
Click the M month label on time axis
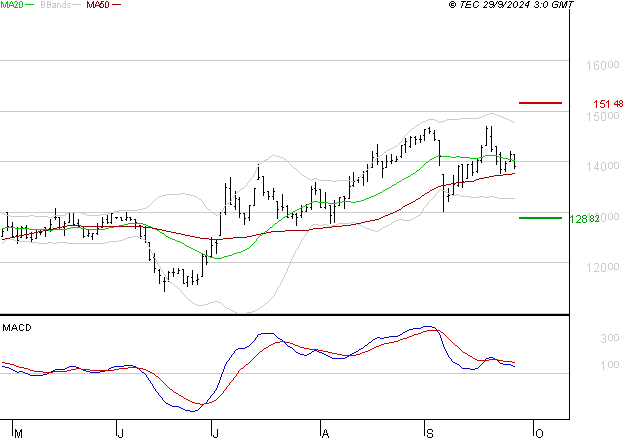[18, 434]
